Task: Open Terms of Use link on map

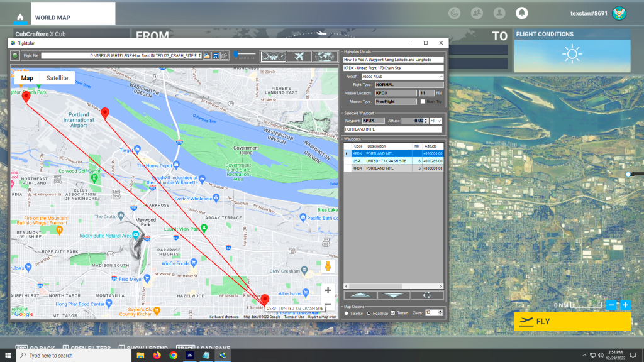Action: point(294,317)
